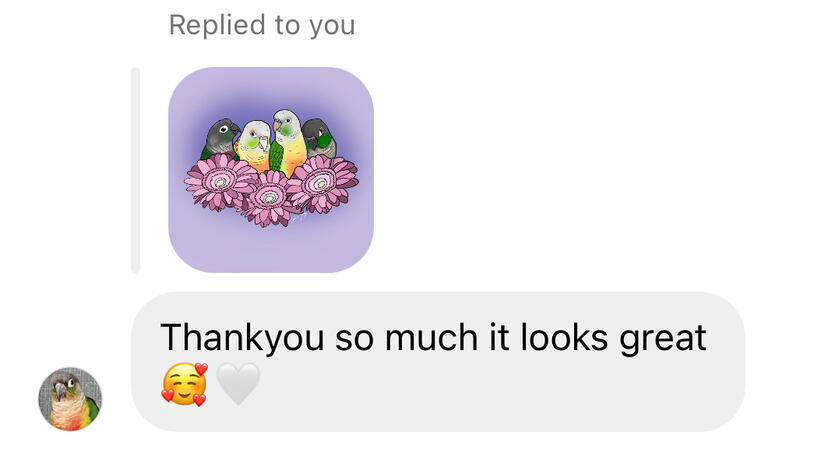Click the gray vertical reply quote bar
Screen dimensions: 814x450
[135, 170]
